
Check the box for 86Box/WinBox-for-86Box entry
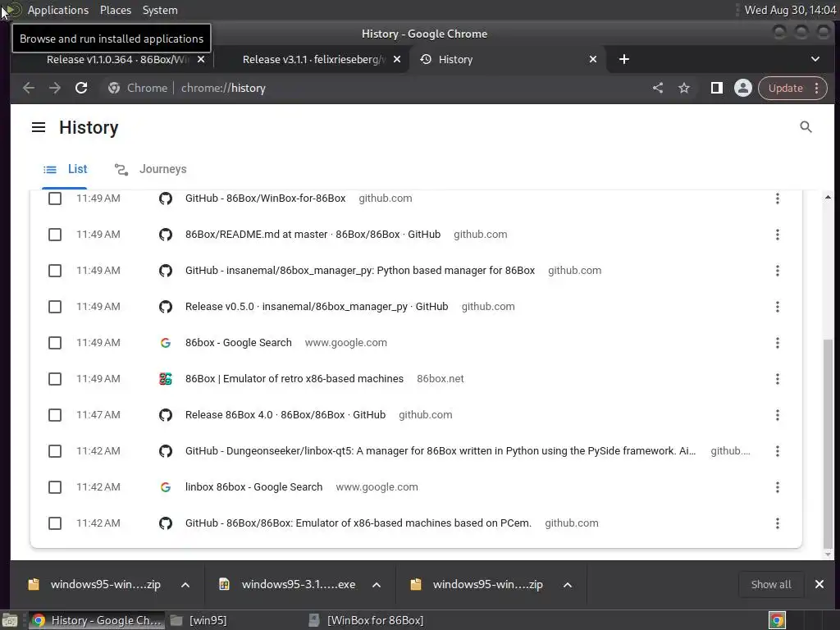(55, 199)
